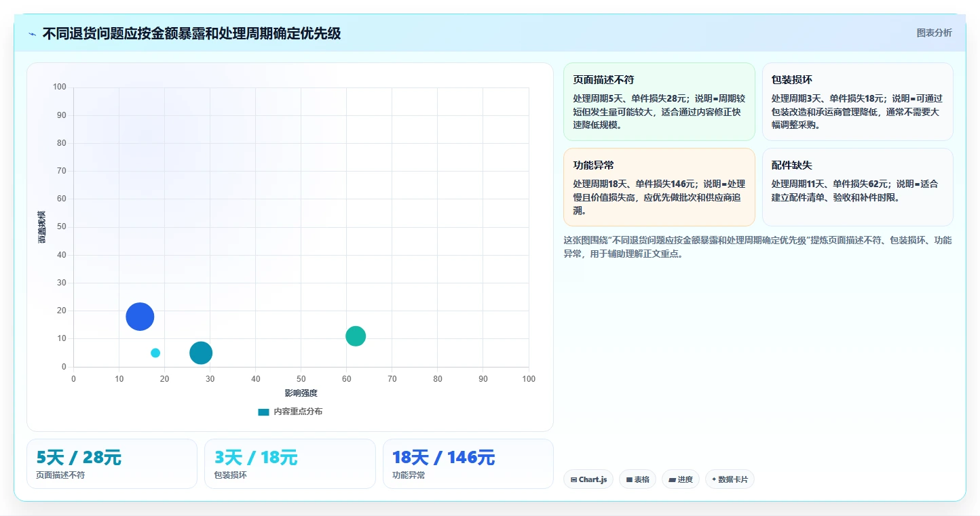The image size is (980, 516).
Task: Open the 配件缺失 info card
Action: [858, 187]
